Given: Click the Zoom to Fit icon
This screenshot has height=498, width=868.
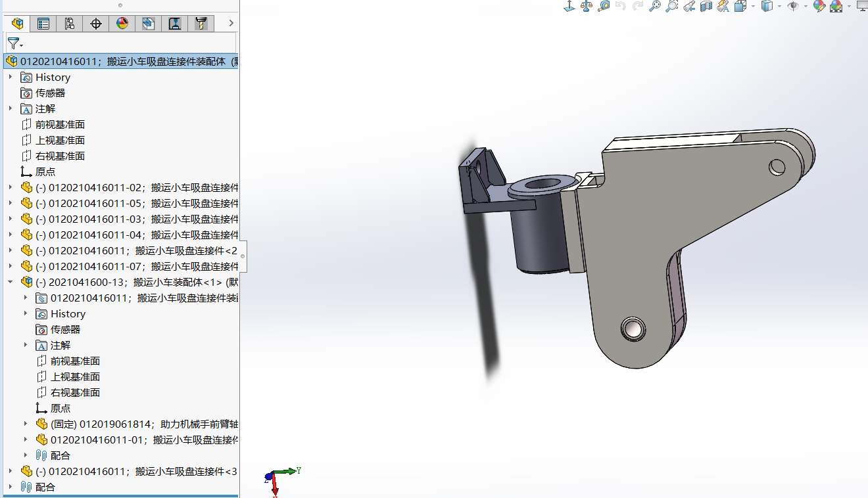Looking at the screenshot, I should [x=655, y=6].
